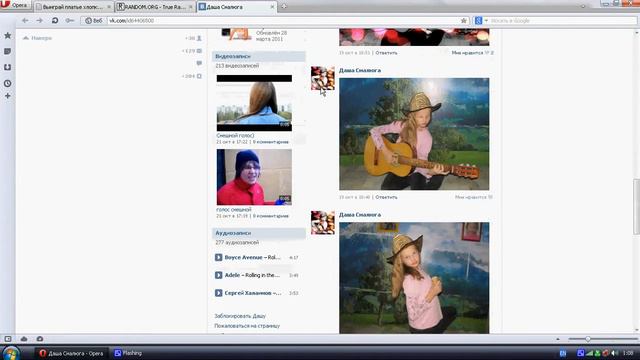Image resolution: width=640 pixels, height=360 pixels.
Task: Select the Flashing taskbar item
Action: 128,353
